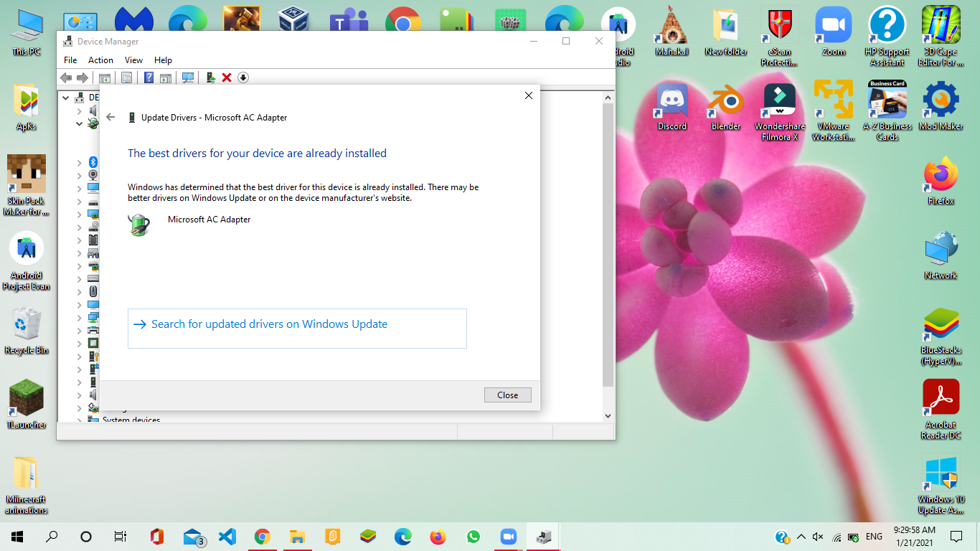
Task: Click Search for updated drivers on Windows Update
Action: point(297,329)
